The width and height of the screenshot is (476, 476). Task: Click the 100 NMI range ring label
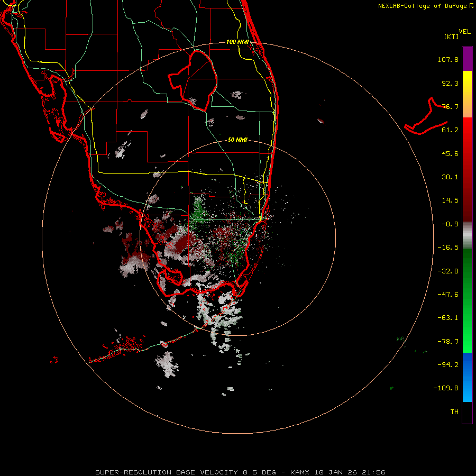237,42
